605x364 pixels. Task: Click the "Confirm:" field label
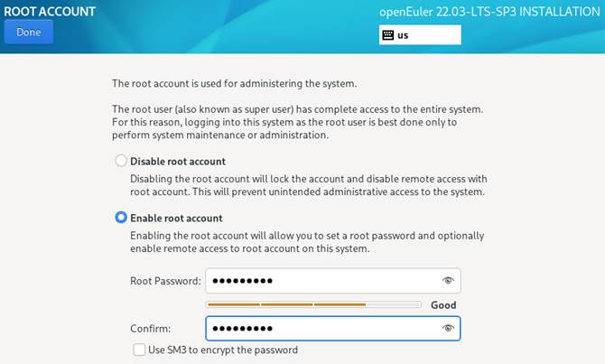click(x=151, y=329)
